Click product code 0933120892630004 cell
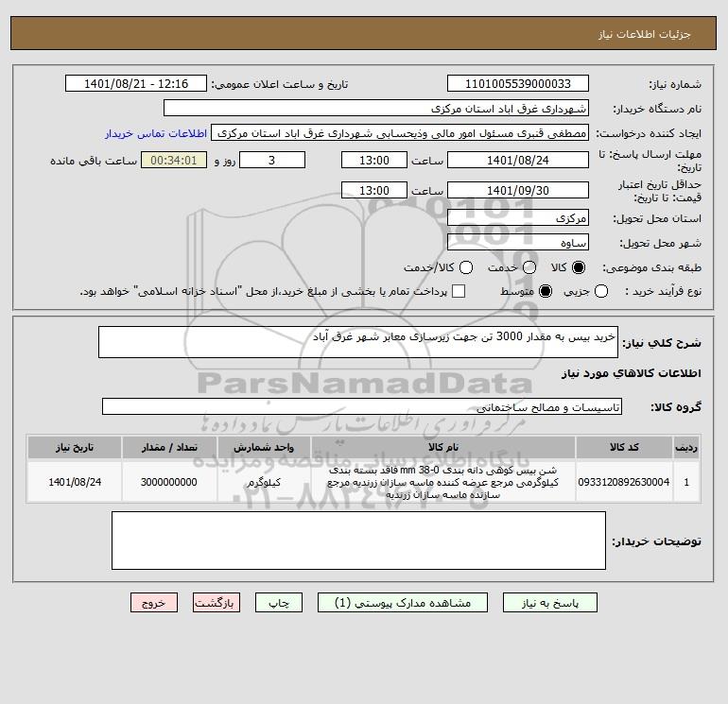The image size is (728, 704). [x=624, y=482]
